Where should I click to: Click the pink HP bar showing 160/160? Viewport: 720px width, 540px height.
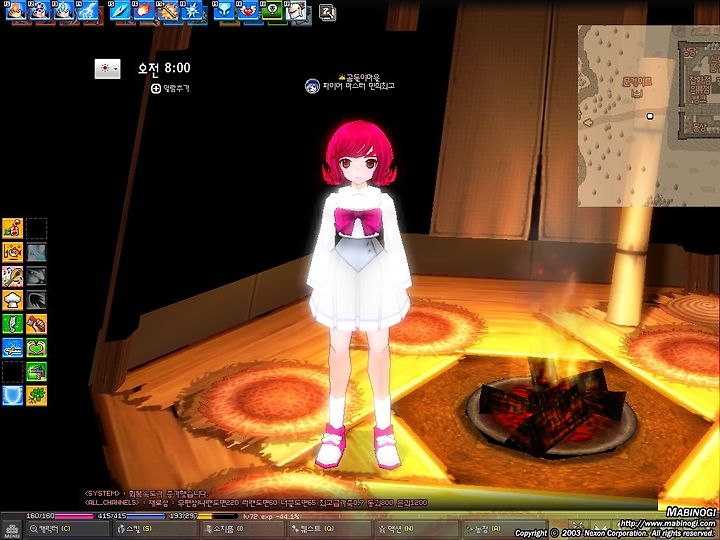coord(60,516)
